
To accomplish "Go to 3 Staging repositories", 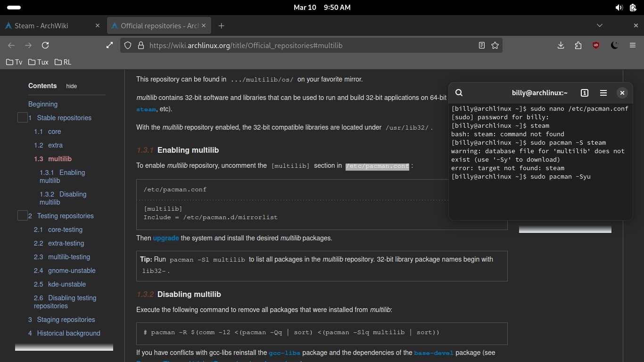I will pyautogui.click(x=61, y=320).
